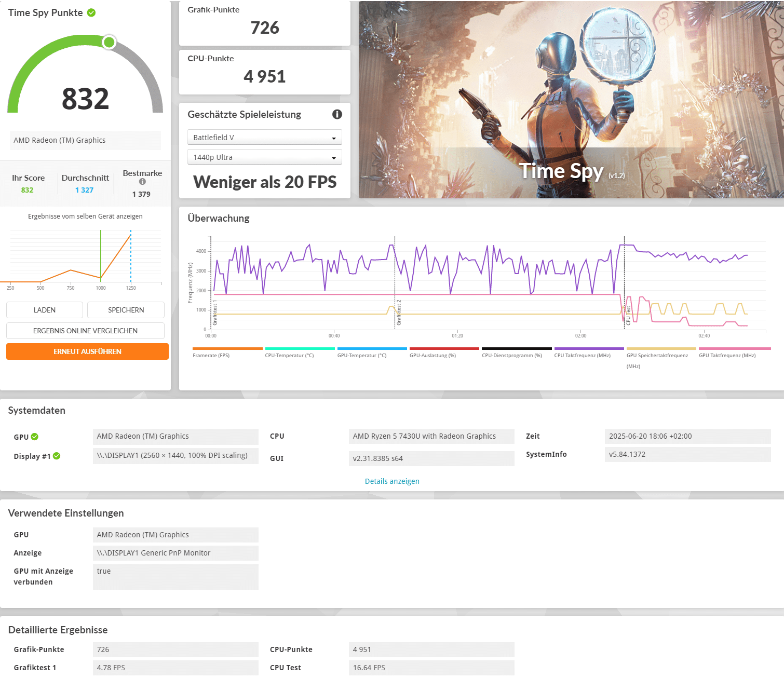Viewport: 784px width, 678px height.
Task: Click the green checkmark next to Time Spy Punkte
Action: click(91, 12)
